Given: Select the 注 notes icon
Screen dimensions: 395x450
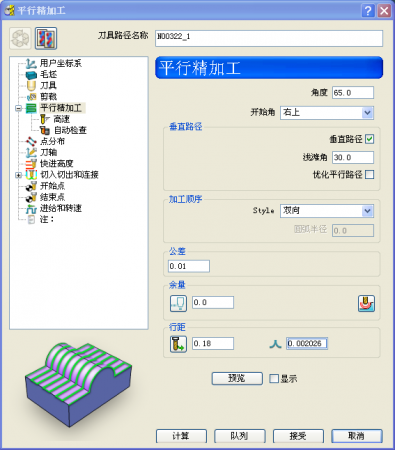Looking at the screenshot, I should (31, 219).
